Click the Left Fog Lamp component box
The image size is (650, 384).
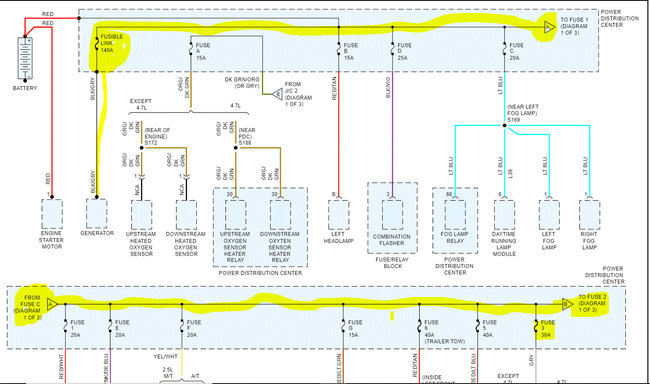549,215
